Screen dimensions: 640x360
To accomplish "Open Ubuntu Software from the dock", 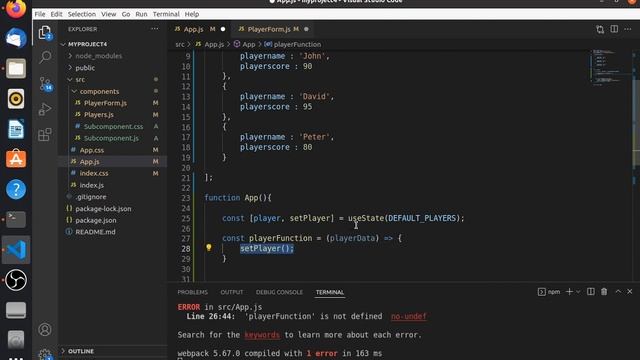I will coord(16,159).
